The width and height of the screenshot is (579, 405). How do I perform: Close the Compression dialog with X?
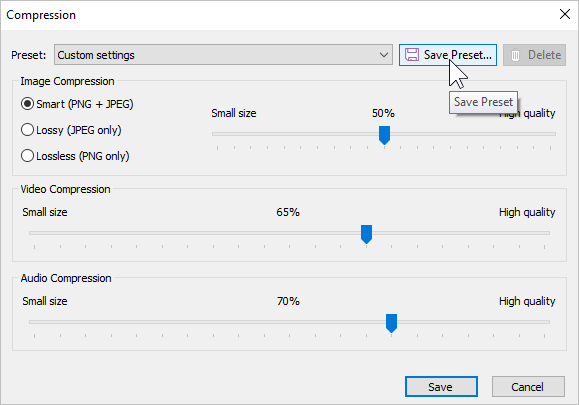pyautogui.click(x=565, y=14)
